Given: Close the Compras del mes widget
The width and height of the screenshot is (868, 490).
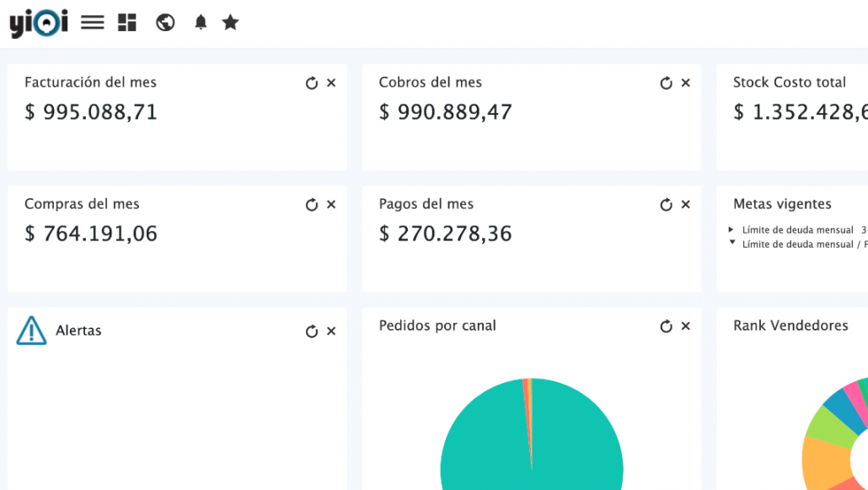Looking at the screenshot, I should click(331, 205).
